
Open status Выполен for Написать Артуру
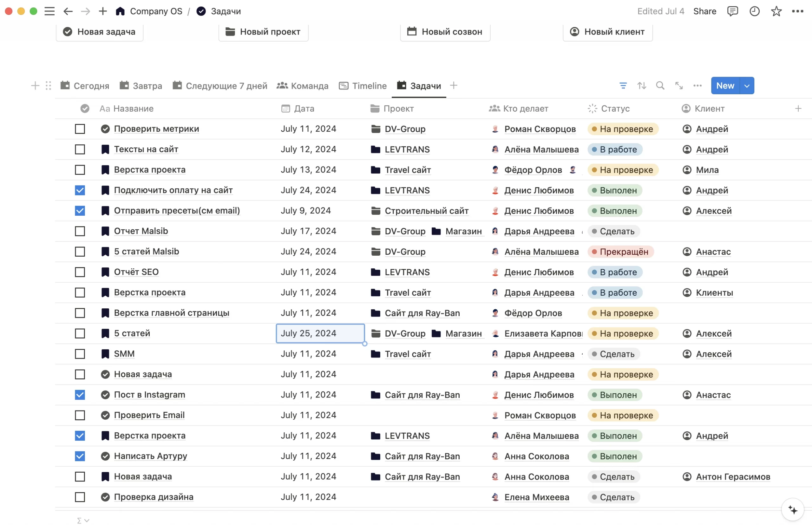[615, 456]
